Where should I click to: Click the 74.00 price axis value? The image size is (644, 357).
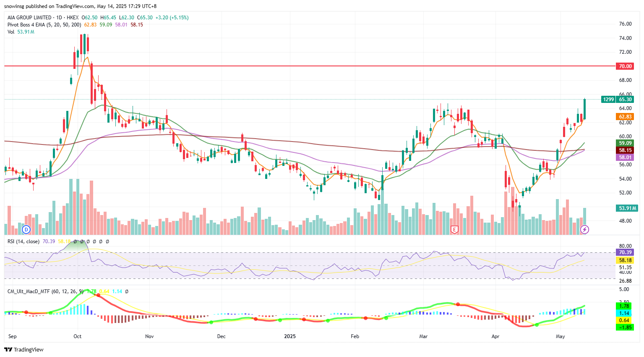click(x=625, y=38)
